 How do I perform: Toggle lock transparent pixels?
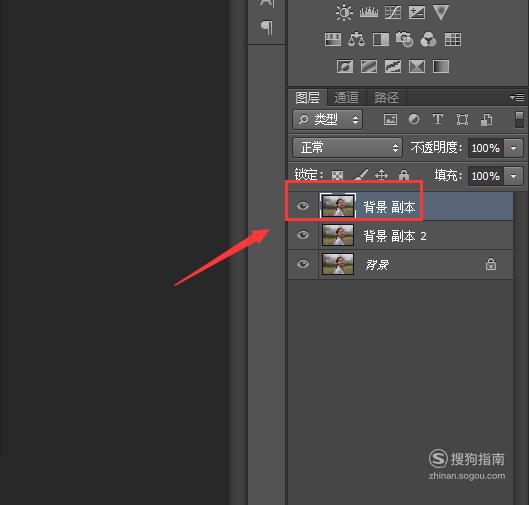337,175
